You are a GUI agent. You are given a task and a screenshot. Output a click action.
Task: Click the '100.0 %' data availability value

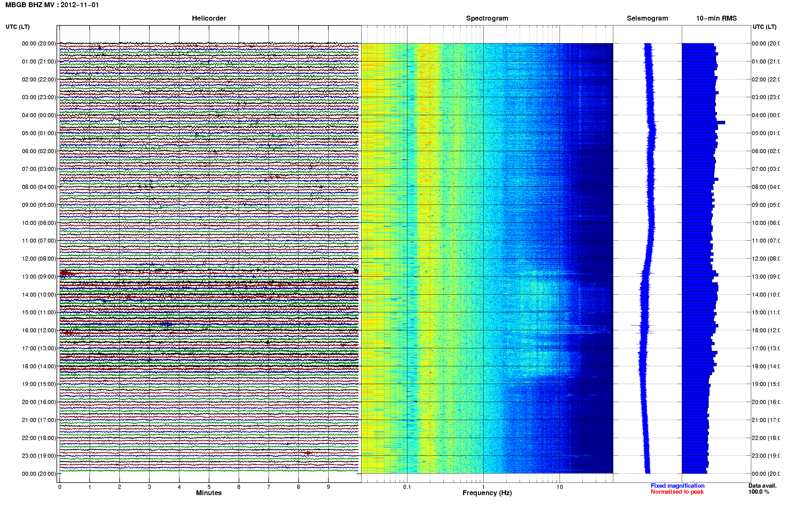click(758, 492)
